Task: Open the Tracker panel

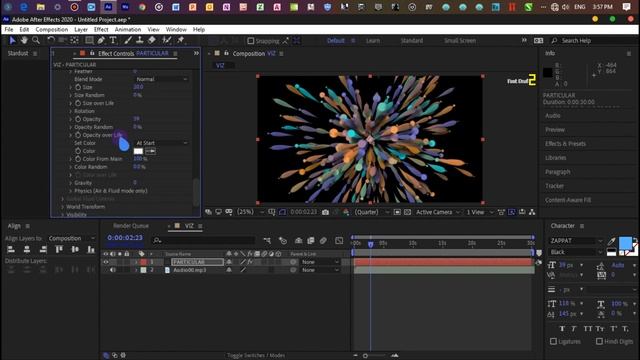Action: pyautogui.click(x=554, y=186)
